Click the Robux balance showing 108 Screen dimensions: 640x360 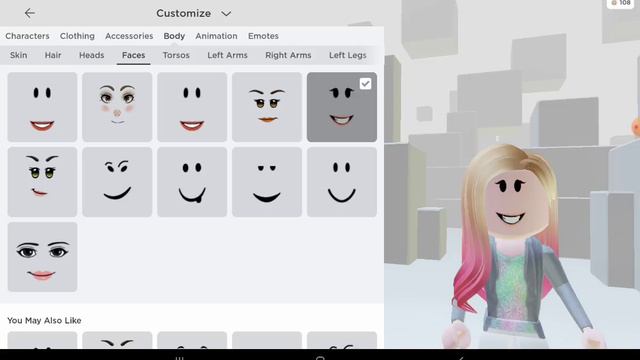click(620, 3)
